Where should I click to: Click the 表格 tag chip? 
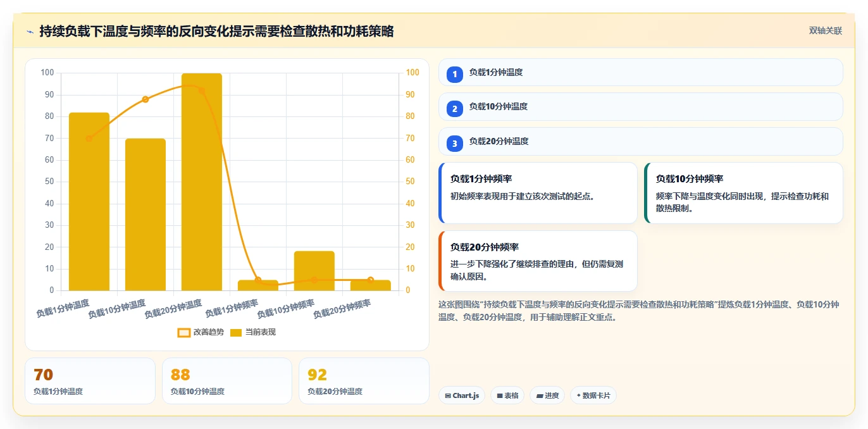pos(507,395)
